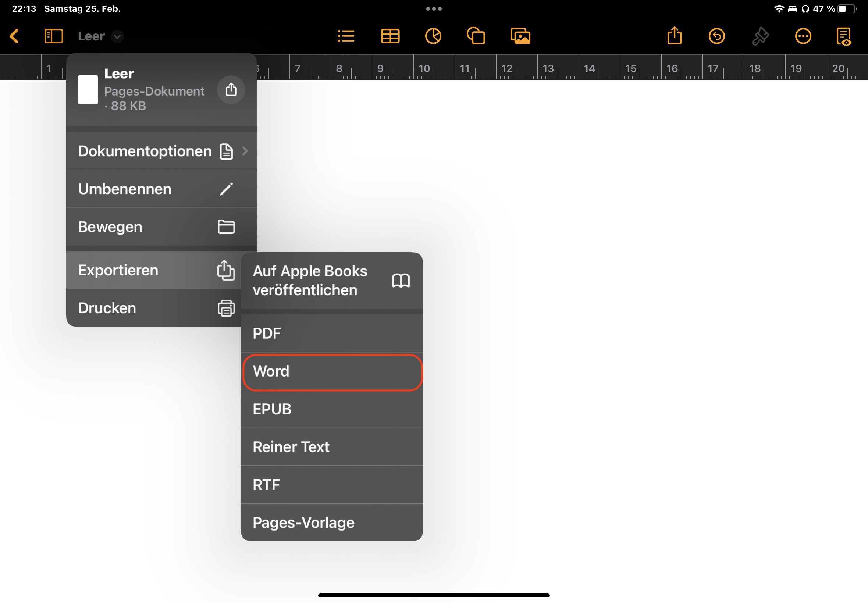Insert a chart from toolbar

433,36
